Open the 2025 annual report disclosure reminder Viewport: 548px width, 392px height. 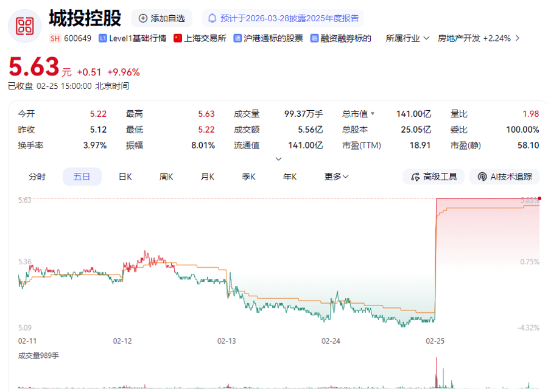(x=283, y=18)
